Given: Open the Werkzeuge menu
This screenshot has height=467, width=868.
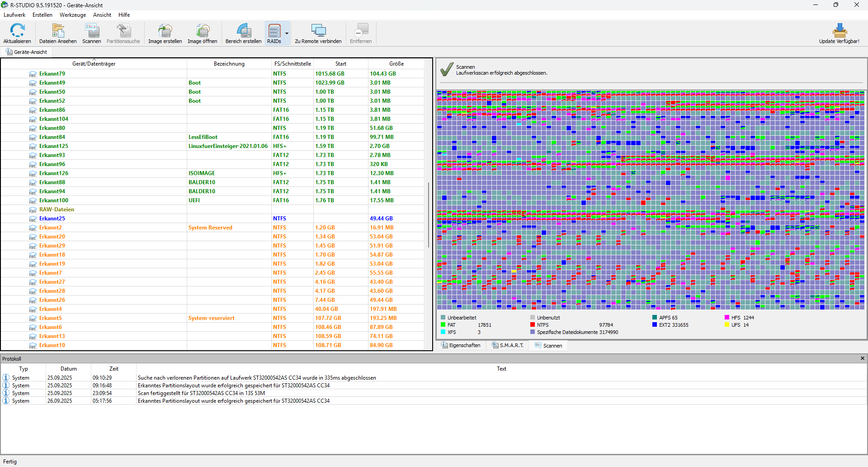Looking at the screenshot, I should [73, 15].
